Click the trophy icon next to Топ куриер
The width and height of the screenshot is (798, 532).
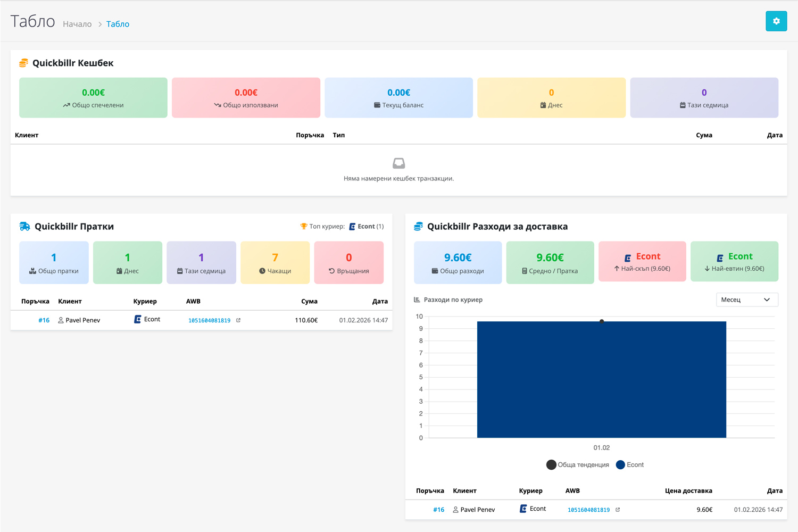[304, 227]
